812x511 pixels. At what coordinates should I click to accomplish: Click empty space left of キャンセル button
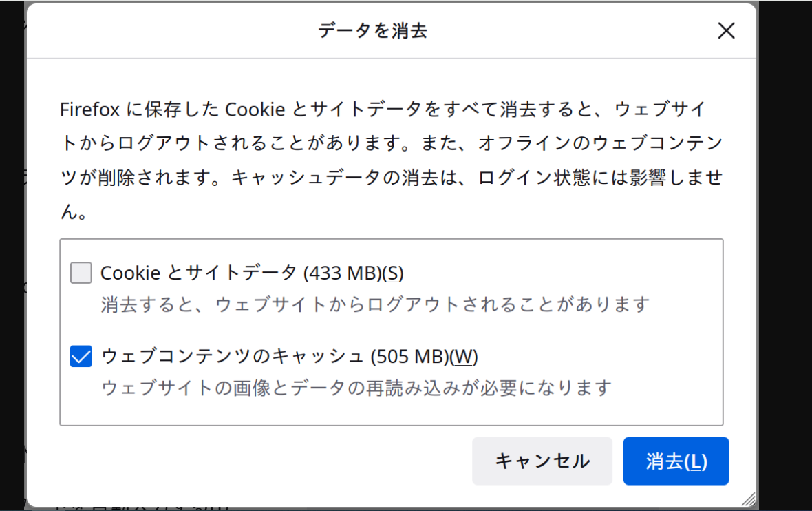tap(261, 461)
